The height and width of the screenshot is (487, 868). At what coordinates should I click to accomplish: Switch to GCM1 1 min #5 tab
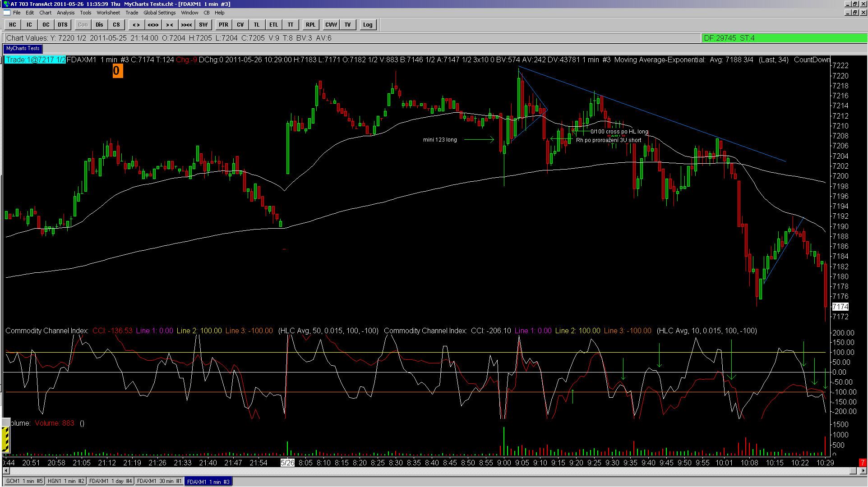click(x=24, y=481)
